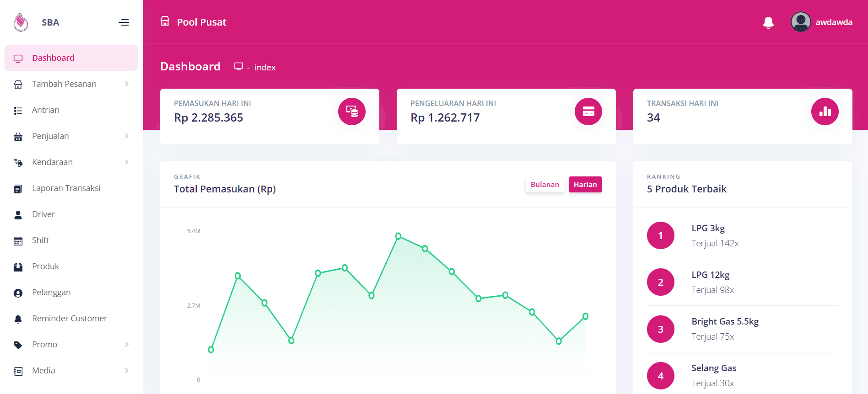868x394 pixels.
Task: Click the Antrian list icon
Action: 18,111
